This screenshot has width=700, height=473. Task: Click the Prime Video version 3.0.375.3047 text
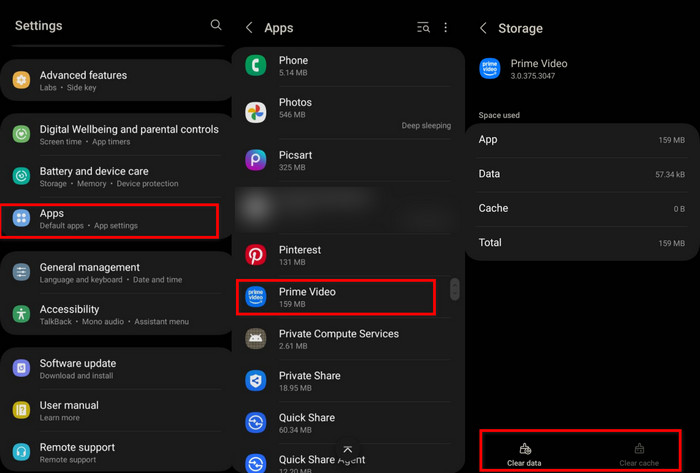pyautogui.click(x=533, y=76)
